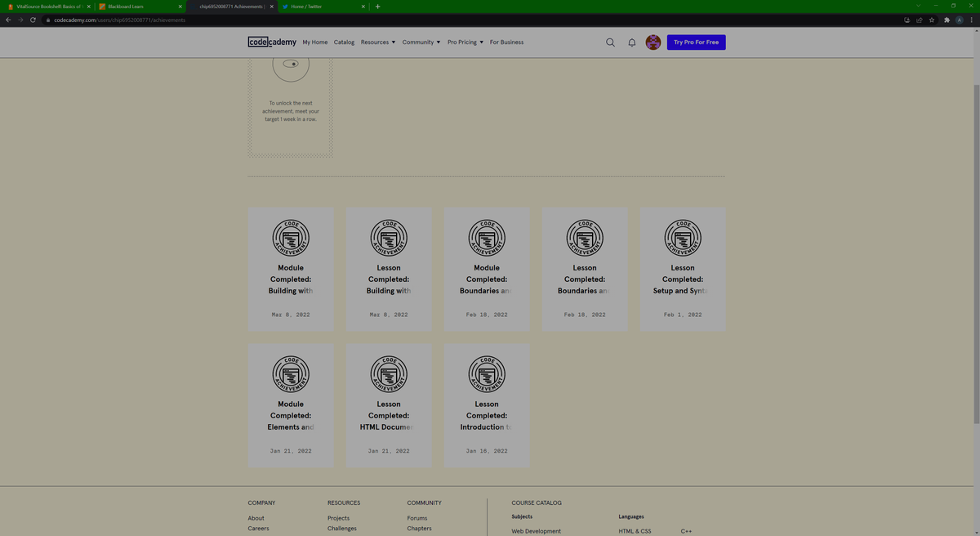
Task: Expand the Pro Pricing dropdown
Action: click(465, 42)
